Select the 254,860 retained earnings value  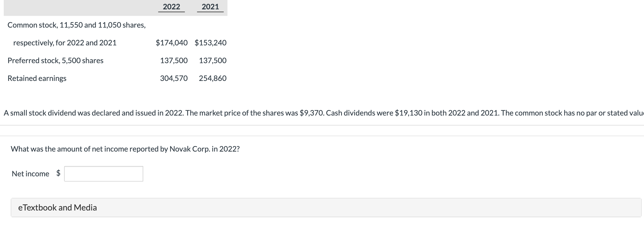213,78
